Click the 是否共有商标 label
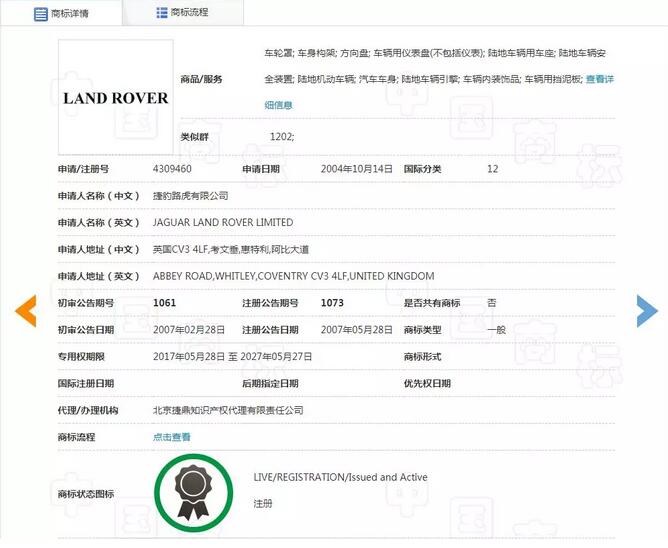 point(432,303)
